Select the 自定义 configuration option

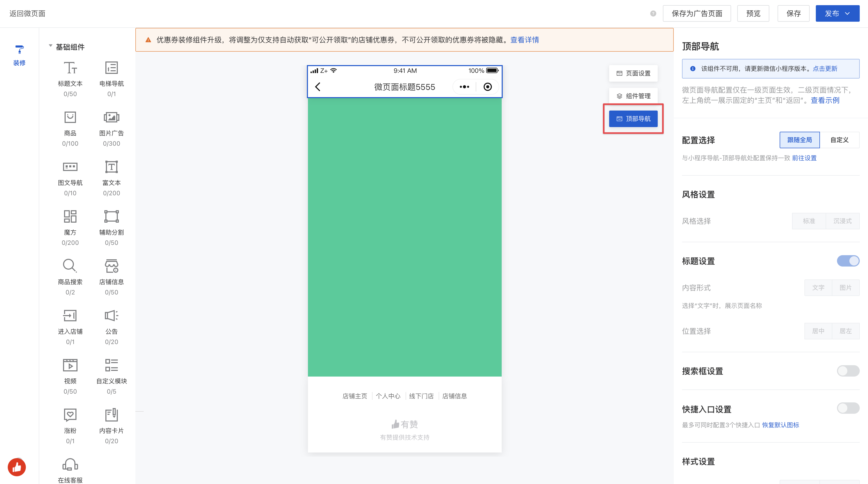click(839, 140)
